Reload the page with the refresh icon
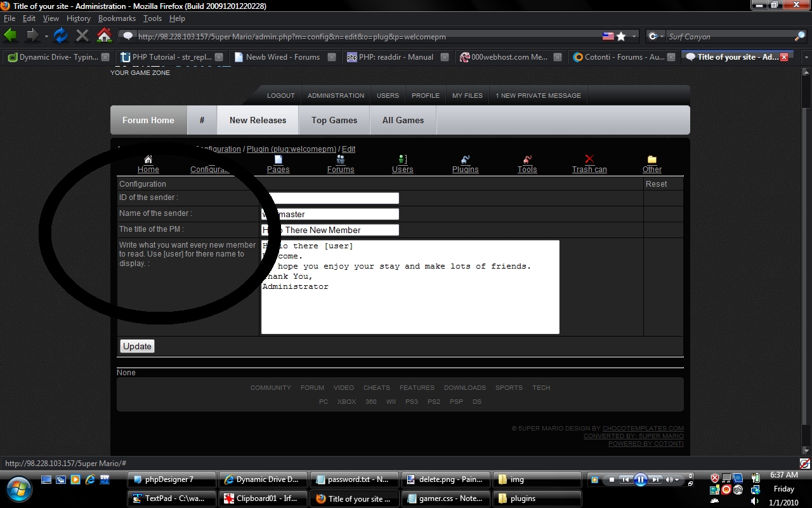 61,36
